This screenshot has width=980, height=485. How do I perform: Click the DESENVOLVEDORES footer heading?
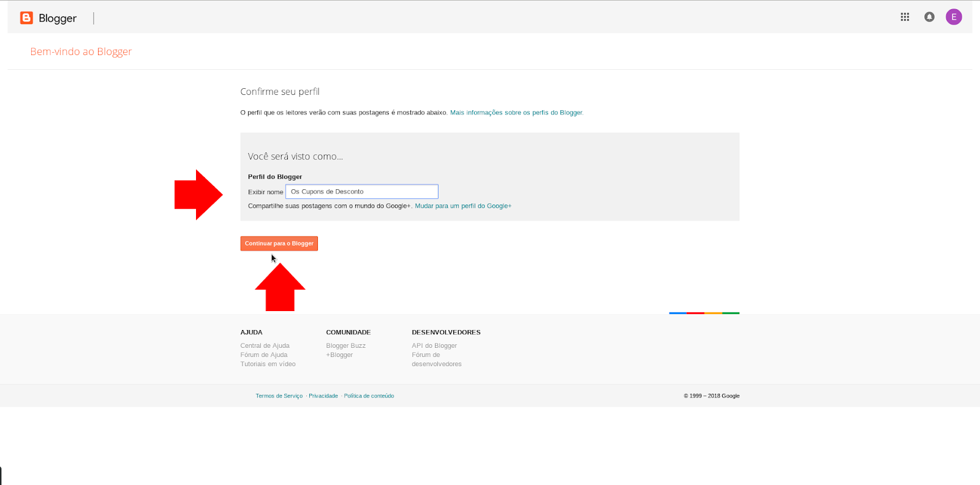(x=447, y=333)
